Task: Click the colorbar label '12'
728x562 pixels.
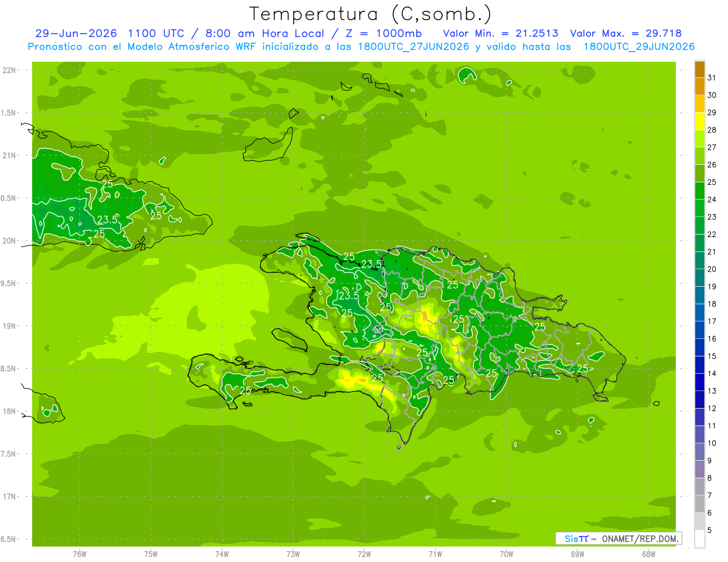Action: [712, 408]
